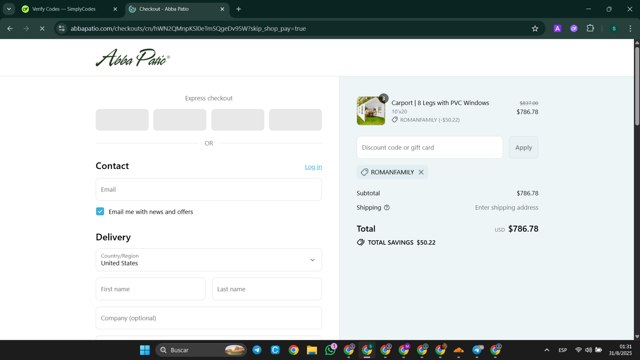640x360 pixels.
Task: Click the Enter shipping address text
Action: 507,207
